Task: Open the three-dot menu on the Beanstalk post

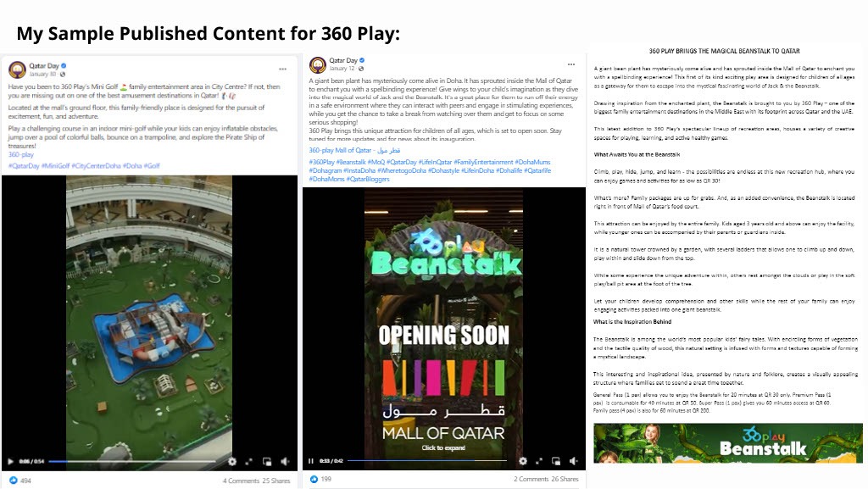Action: click(x=571, y=64)
